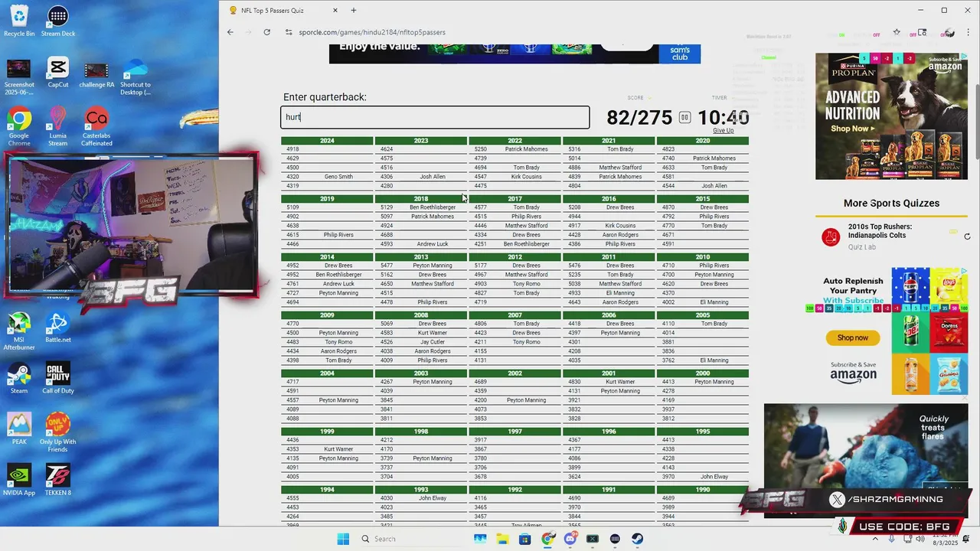
Task: Open a new browser tab
Action: click(354, 11)
